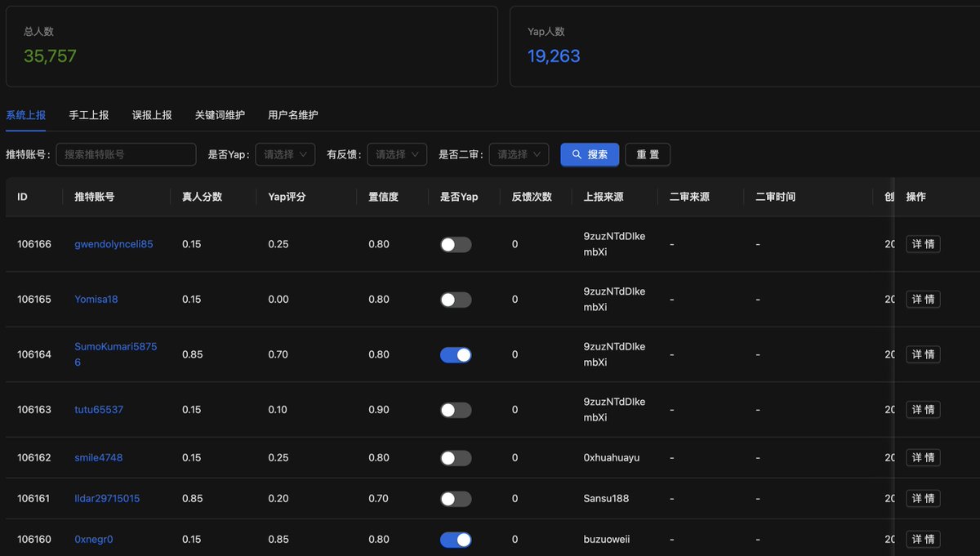Open the smile4748 account link
Viewport: 980px width, 556px height.
coord(99,458)
